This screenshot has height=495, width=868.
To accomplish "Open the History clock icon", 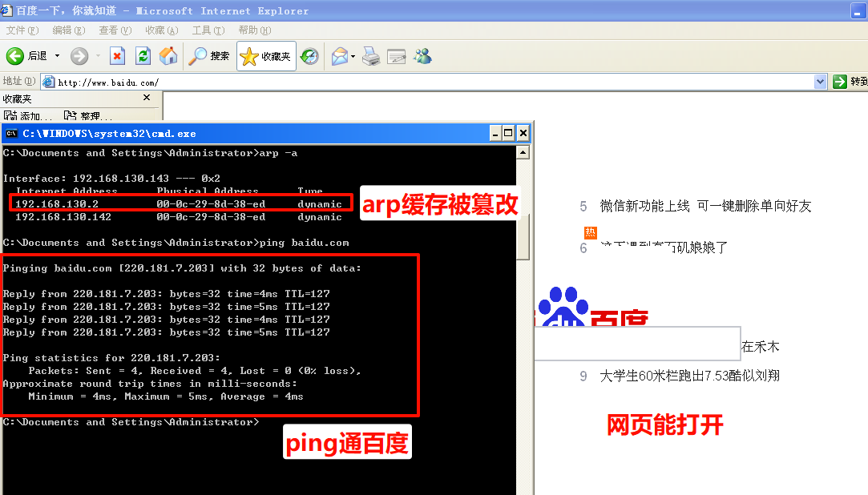I will [x=309, y=56].
